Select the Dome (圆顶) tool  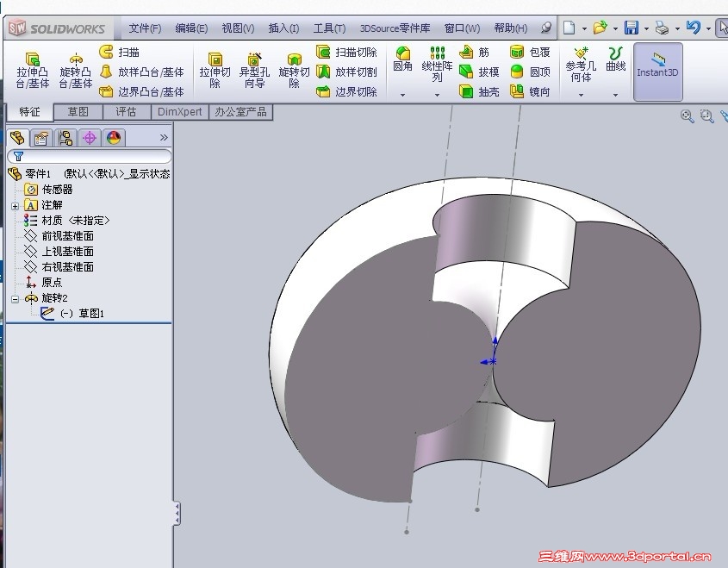[530, 72]
